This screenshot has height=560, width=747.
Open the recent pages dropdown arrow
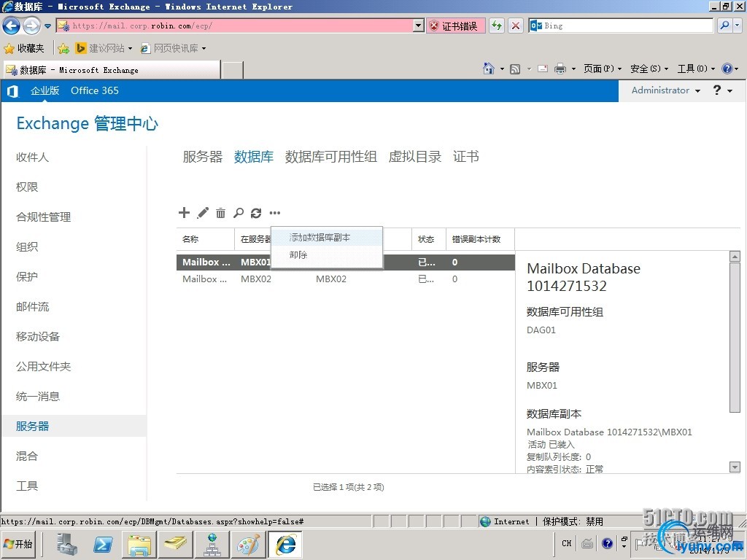(x=47, y=26)
